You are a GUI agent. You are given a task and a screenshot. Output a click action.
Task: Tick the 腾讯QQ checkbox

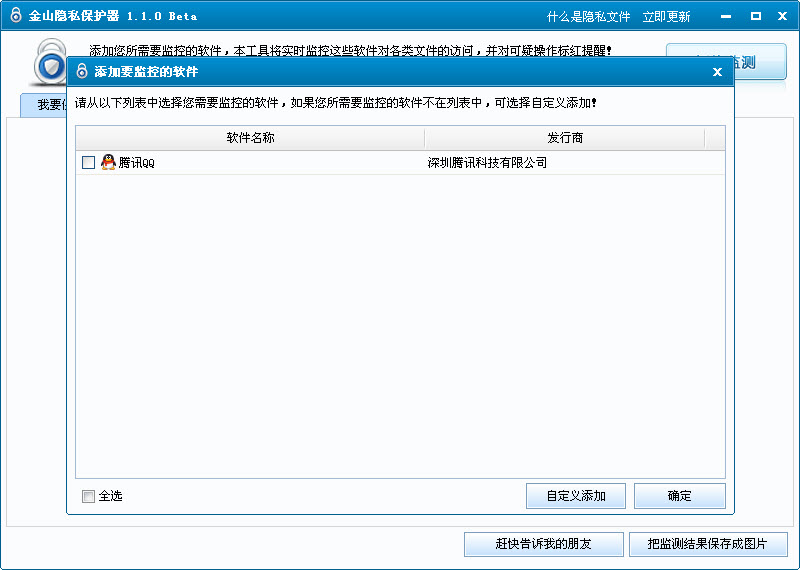pos(88,163)
